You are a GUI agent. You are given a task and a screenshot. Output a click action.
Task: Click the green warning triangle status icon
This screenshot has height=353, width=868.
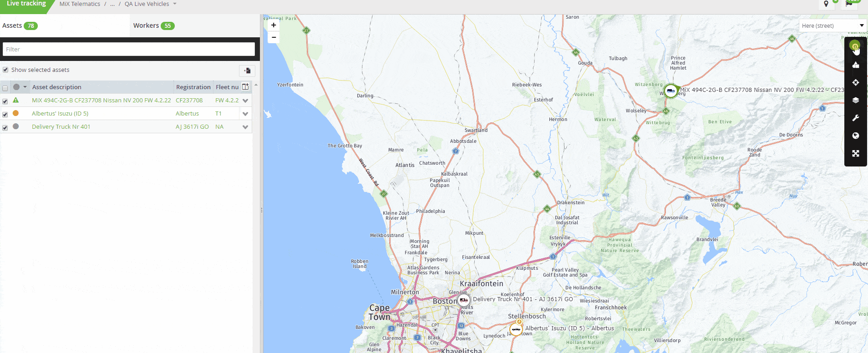point(16,100)
